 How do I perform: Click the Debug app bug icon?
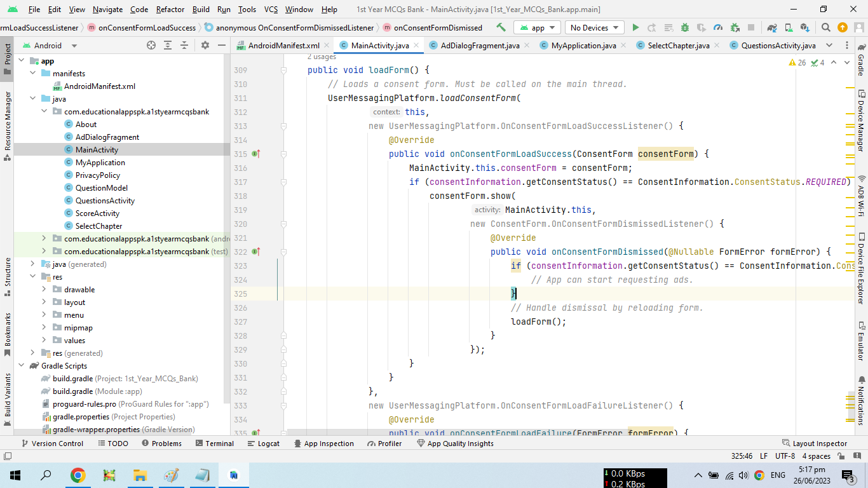point(685,27)
